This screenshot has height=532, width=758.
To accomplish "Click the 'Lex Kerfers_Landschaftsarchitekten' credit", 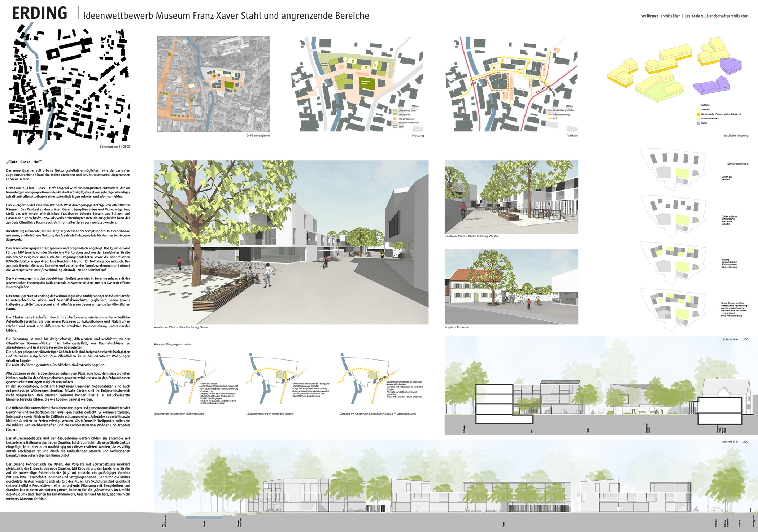I will (x=716, y=16).
